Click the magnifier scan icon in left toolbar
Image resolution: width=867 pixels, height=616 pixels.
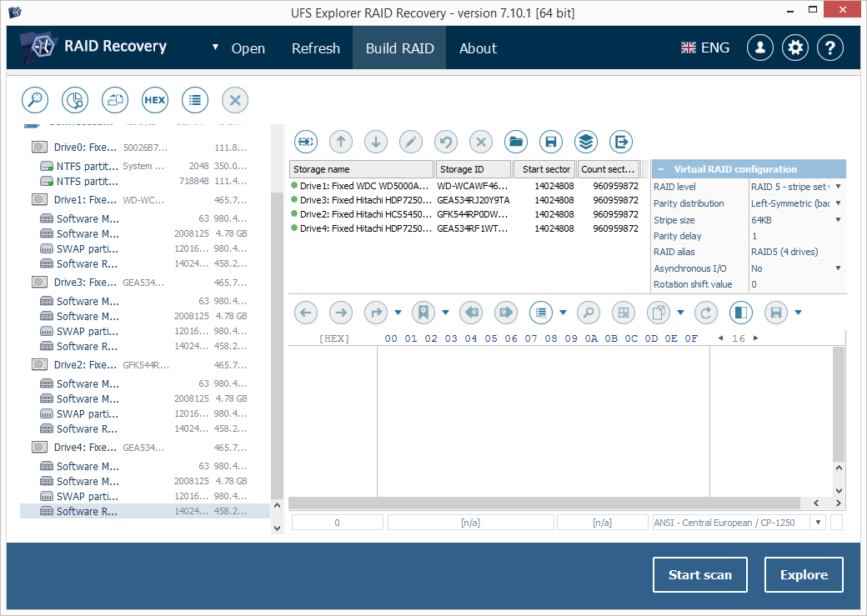[35, 100]
